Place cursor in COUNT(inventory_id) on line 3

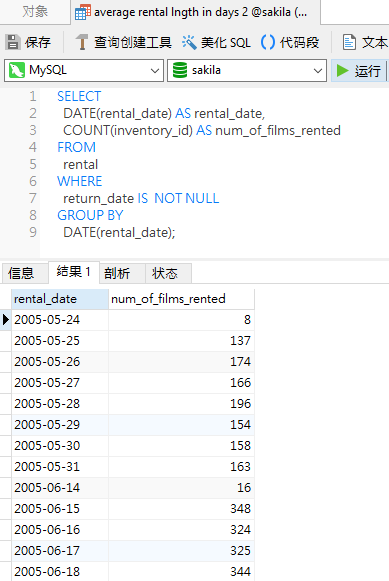click(128, 130)
